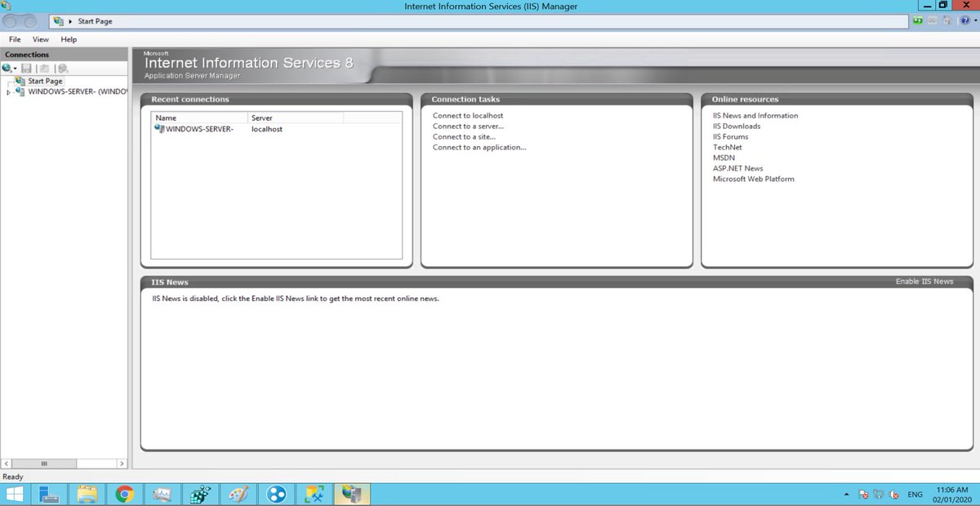Click the Save Connections floppy disk icon
Screen dimensions: 980x506
[26, 69]
